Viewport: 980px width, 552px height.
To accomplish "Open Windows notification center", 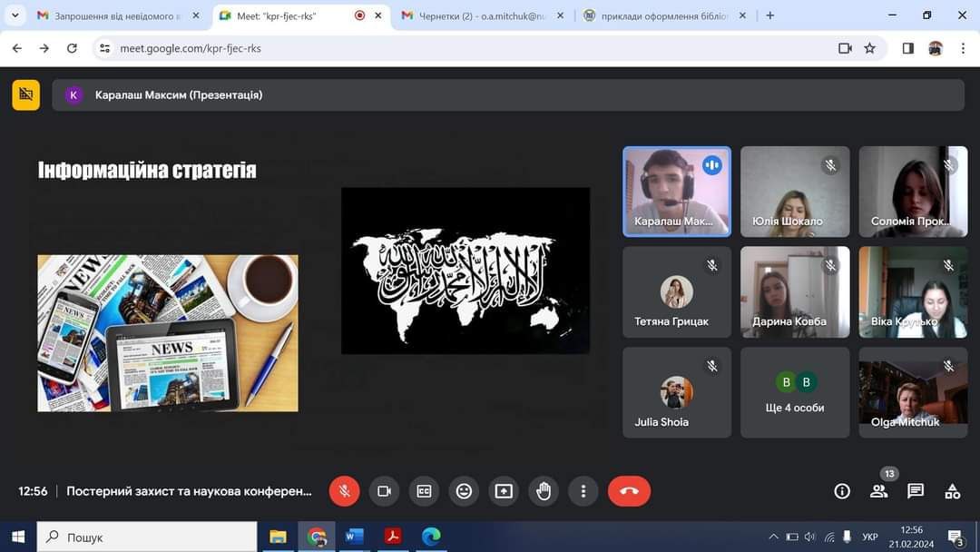I will (x=955, y=537).
